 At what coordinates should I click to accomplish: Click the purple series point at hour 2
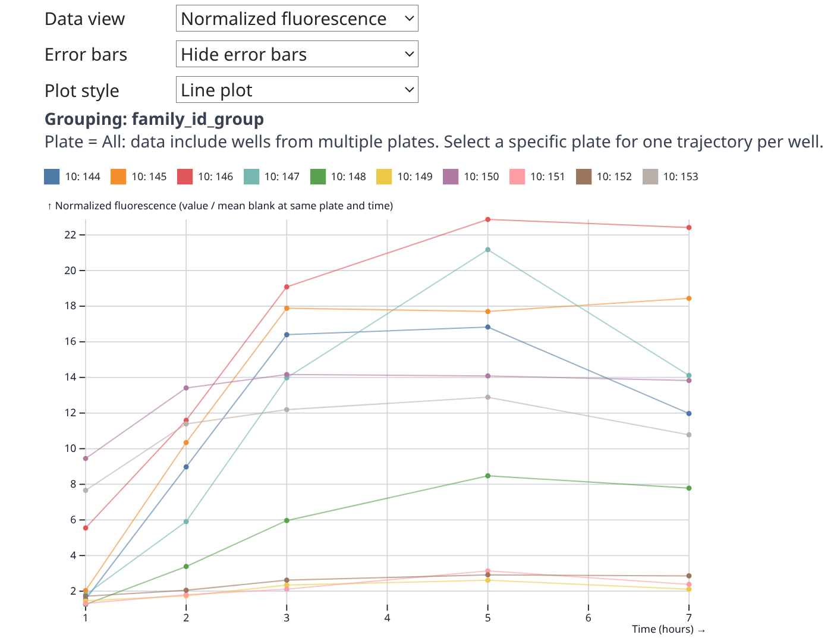pyautogui.click(x=186, y=388)
